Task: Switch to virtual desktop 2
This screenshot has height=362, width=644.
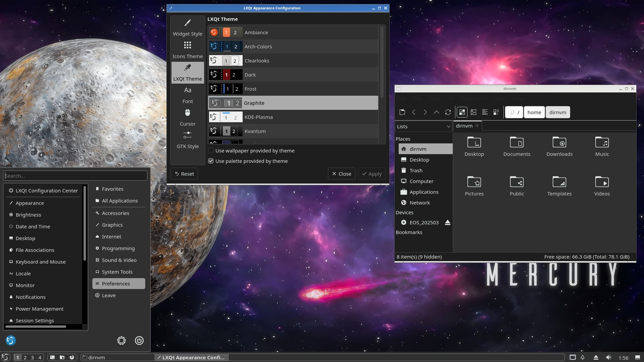Action: (x=25, y=357)
